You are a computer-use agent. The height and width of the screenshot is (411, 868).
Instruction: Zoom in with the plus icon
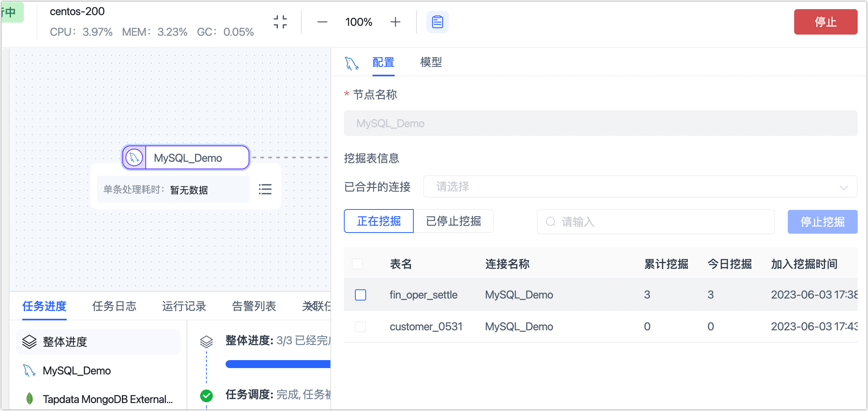pyautogui.click(x=395, y=22)
